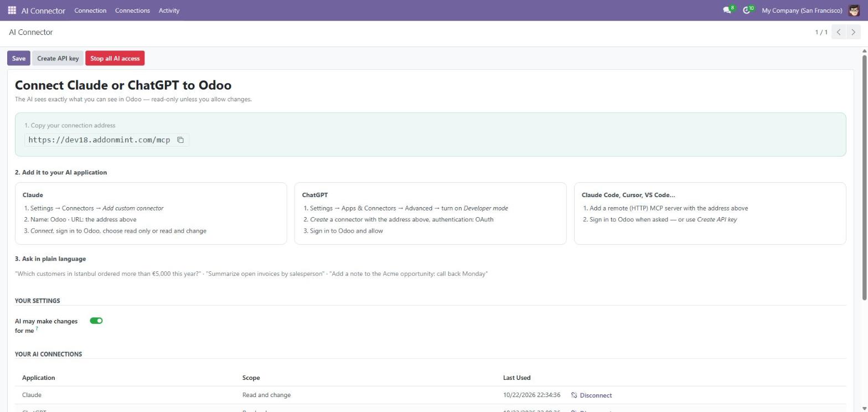Viewport: 868px width, 412px height.
Task: Go to the previous record with the pager arrow
Action: tap(839, 32)
